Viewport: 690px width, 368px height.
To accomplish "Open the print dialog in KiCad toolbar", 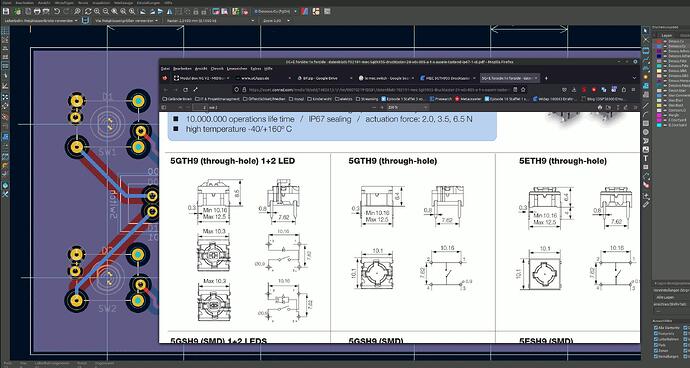I will (x=37, y=11).
